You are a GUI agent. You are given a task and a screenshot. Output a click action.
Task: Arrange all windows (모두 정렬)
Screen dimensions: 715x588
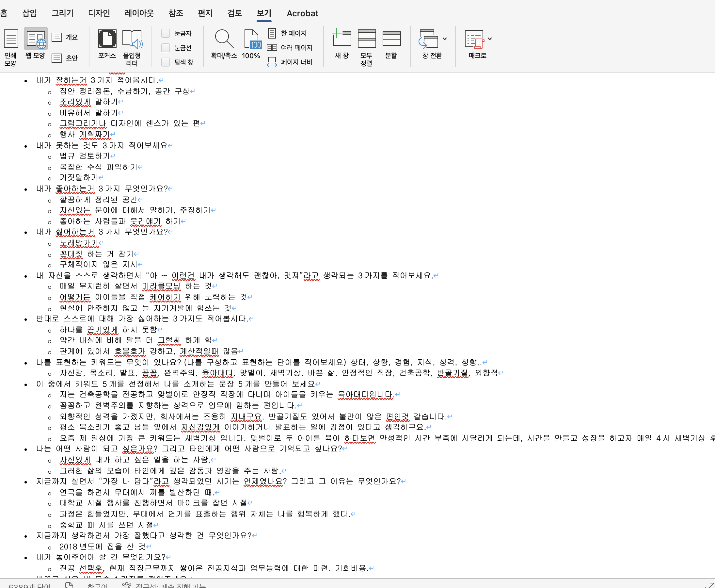tap(367, 45)
